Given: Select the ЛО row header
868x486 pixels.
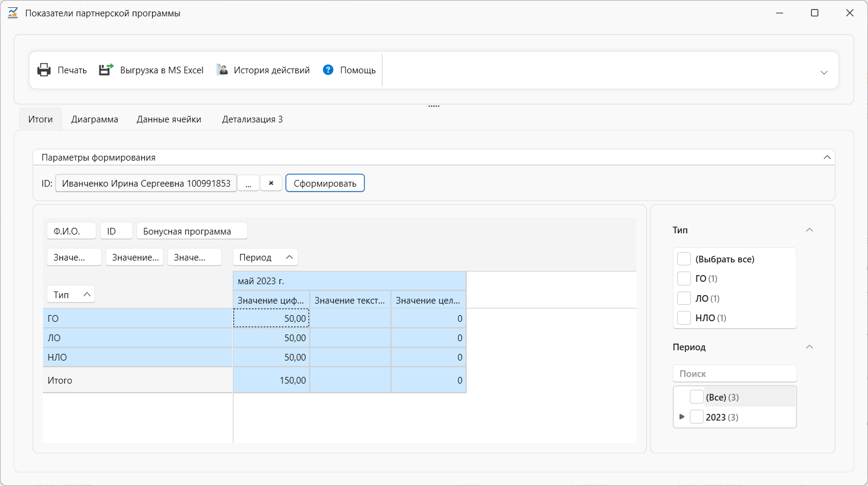Looking at the screenshot, I should point(138,338).
